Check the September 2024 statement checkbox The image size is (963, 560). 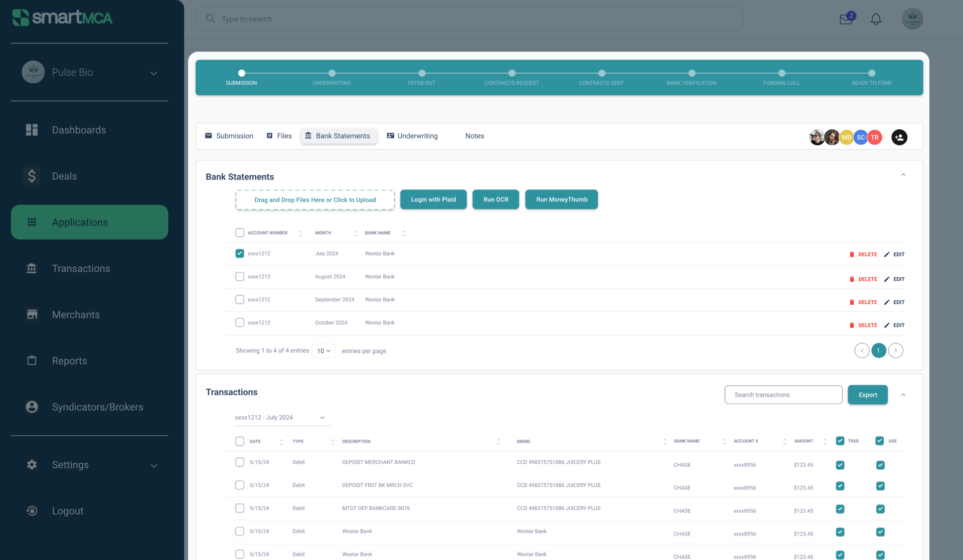click(240, 300)
